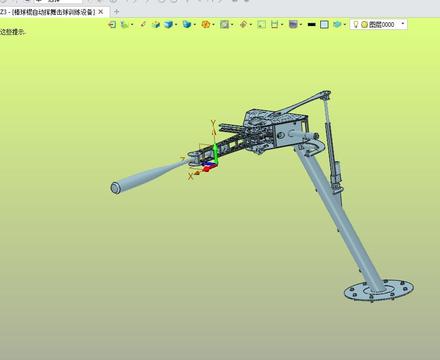440x360 pixels.
Task: Click the blue shaded cube display icon
Action: click(169, 24)
